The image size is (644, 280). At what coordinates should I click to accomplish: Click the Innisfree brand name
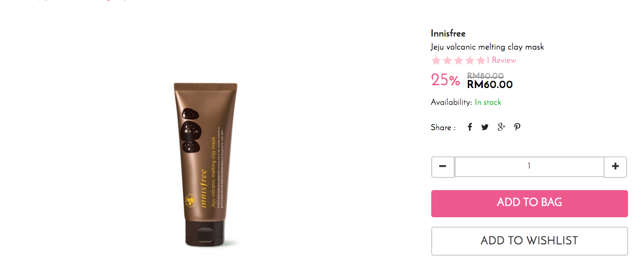click(448, 33)
